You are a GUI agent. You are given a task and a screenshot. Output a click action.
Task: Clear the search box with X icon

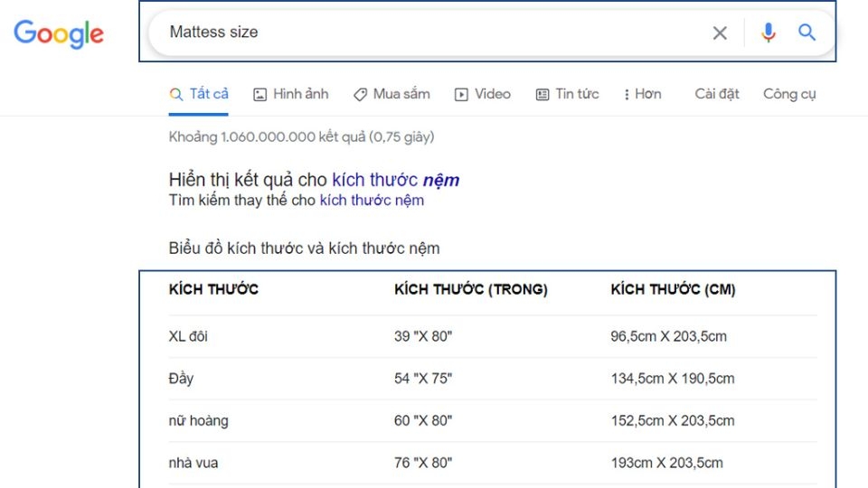pos(720,33)
